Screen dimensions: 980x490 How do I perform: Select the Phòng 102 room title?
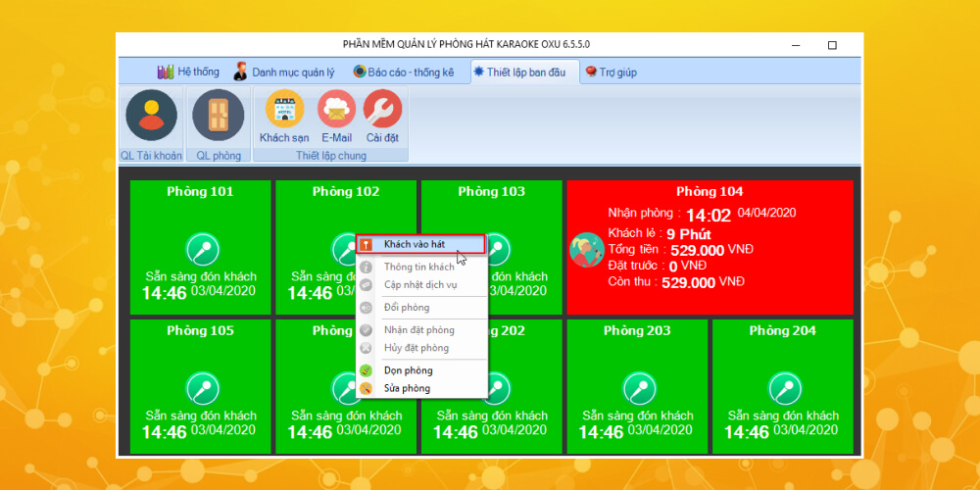(346, 191)
